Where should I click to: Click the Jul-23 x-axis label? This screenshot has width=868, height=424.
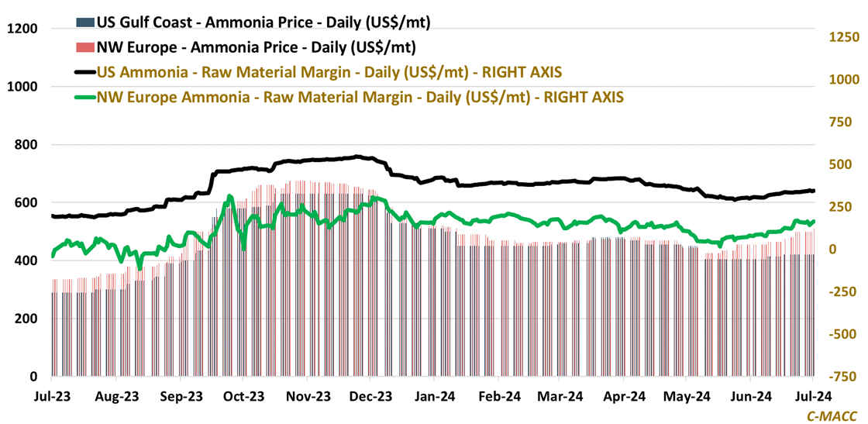[52, 396]
